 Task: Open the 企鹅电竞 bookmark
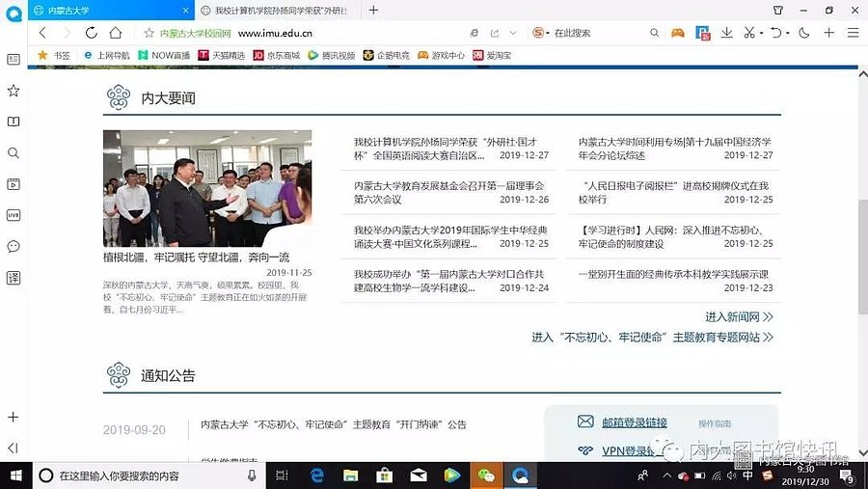pos(387,55)
